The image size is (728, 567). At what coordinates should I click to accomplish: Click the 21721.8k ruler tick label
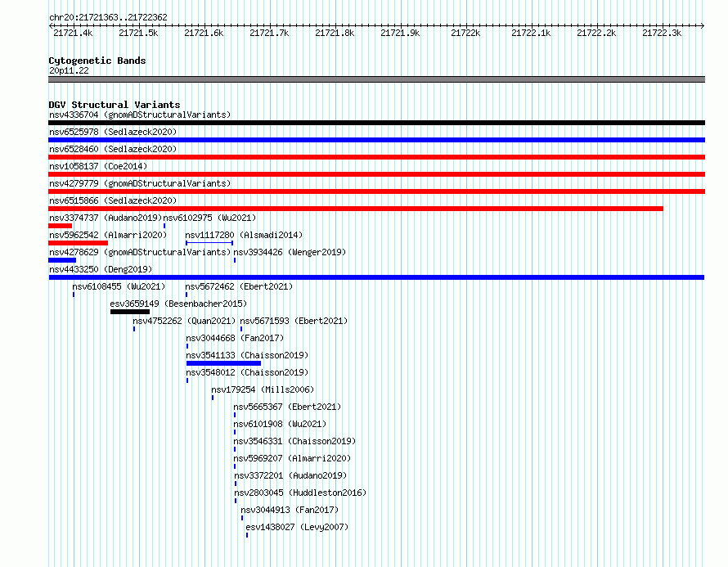[x=335, y=33]
